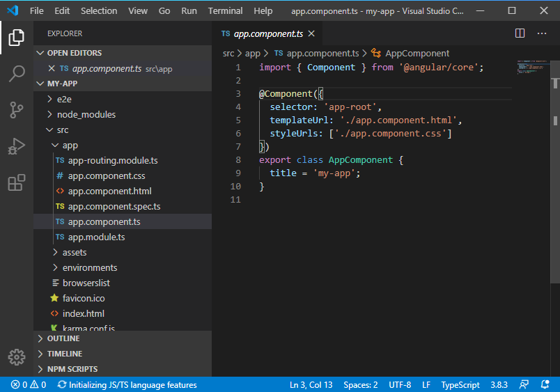Open the notifications bell in status bar

[x=545, y=384]
